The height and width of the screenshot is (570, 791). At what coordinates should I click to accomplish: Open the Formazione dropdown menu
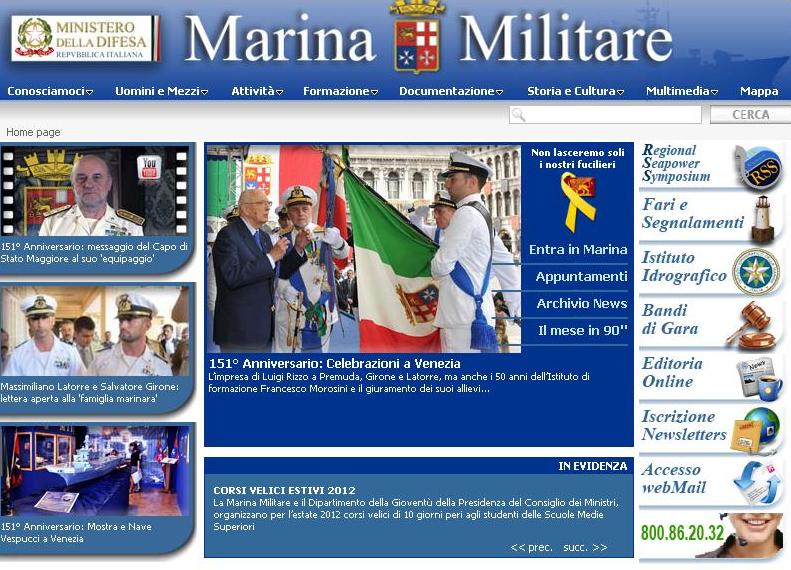click(341, 91)
